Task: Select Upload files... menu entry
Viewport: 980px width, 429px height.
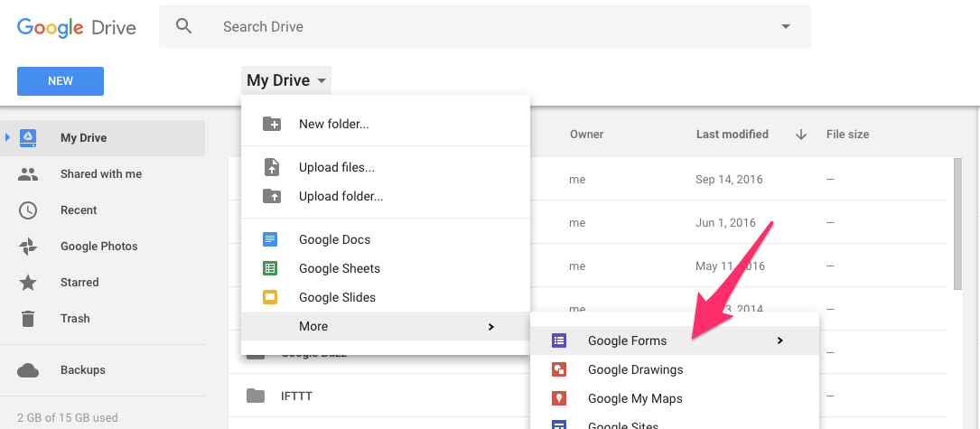Action: tap(336, 167)
